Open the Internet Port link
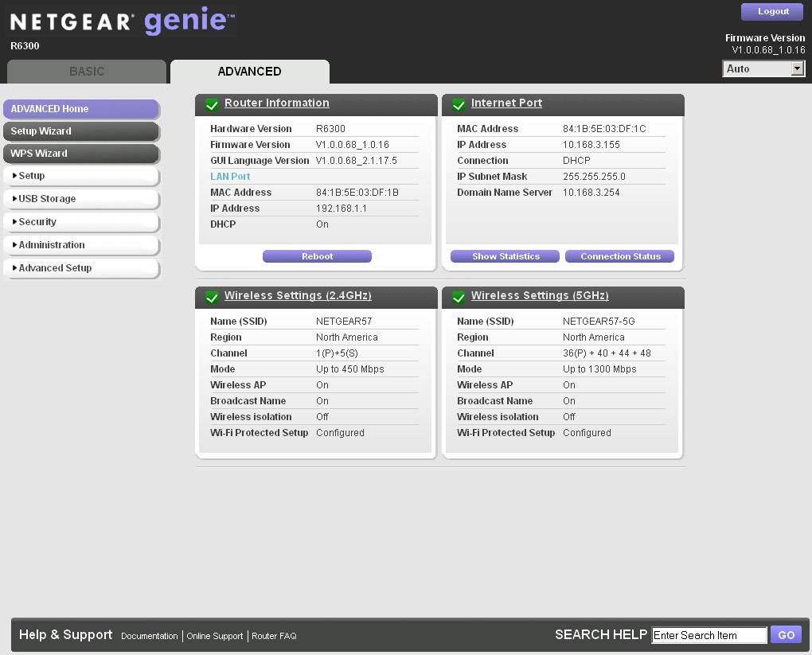Viewport: 812px width, 655px height. click(506, 103)
